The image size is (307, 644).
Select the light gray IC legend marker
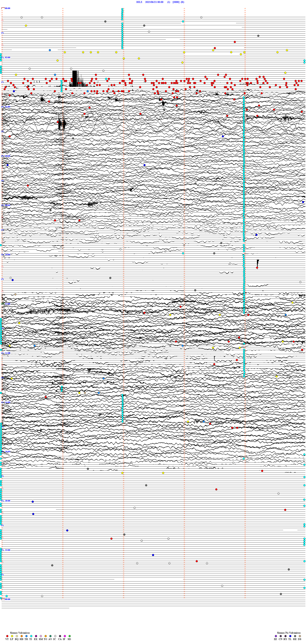55,636
